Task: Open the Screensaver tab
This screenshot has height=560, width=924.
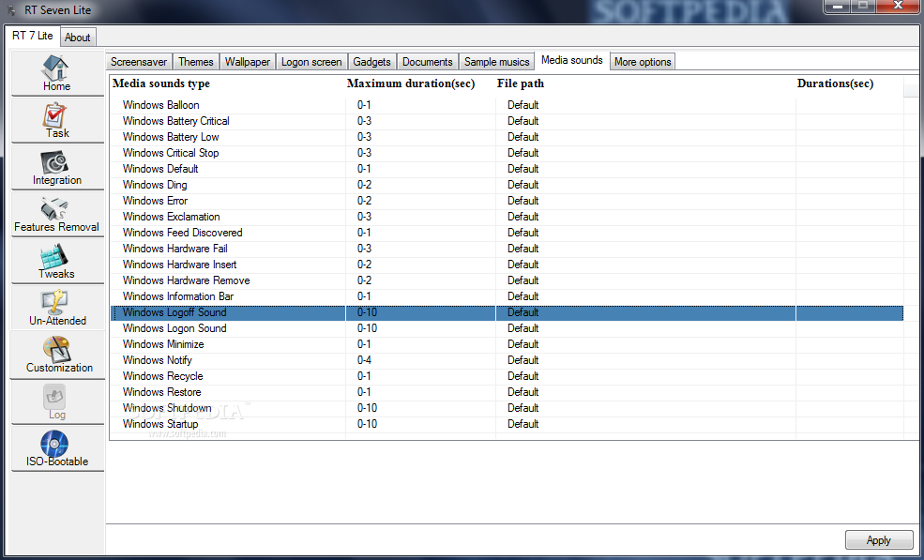Action: tap(139, 61)
